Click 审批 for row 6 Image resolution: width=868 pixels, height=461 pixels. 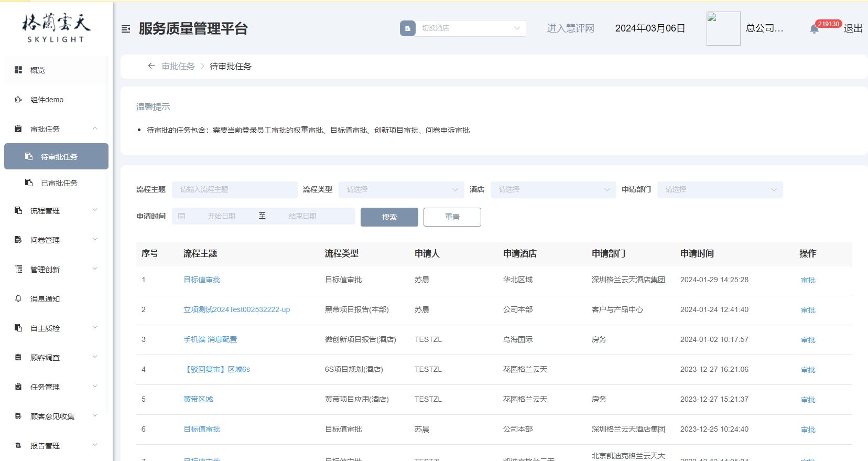click(x=808, y=430)
